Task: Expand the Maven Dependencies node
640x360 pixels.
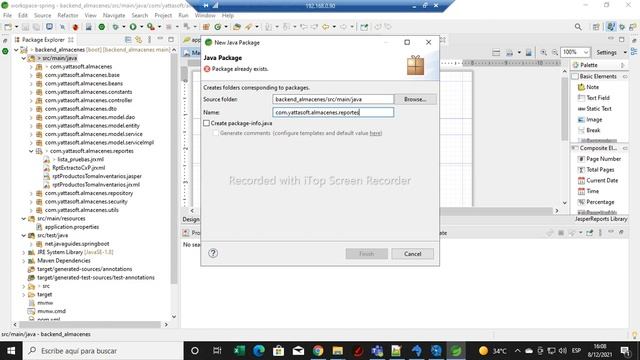Action: (x=24, y=261)
